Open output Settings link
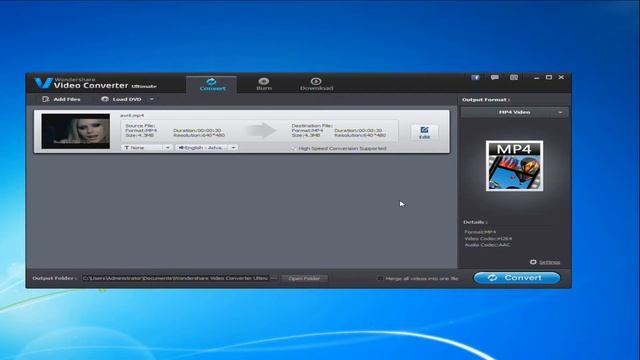This screenshot has height=360, width=640. pos(549,262)
